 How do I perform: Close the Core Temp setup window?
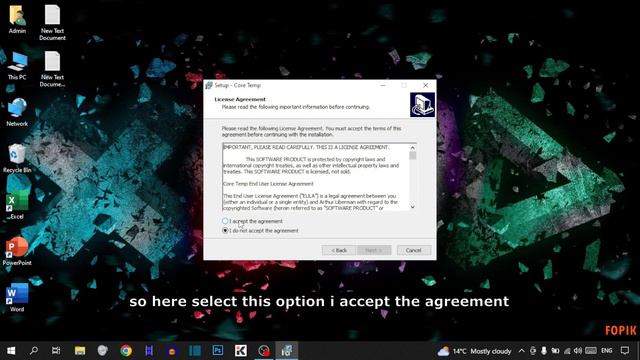tap(426, 85)
